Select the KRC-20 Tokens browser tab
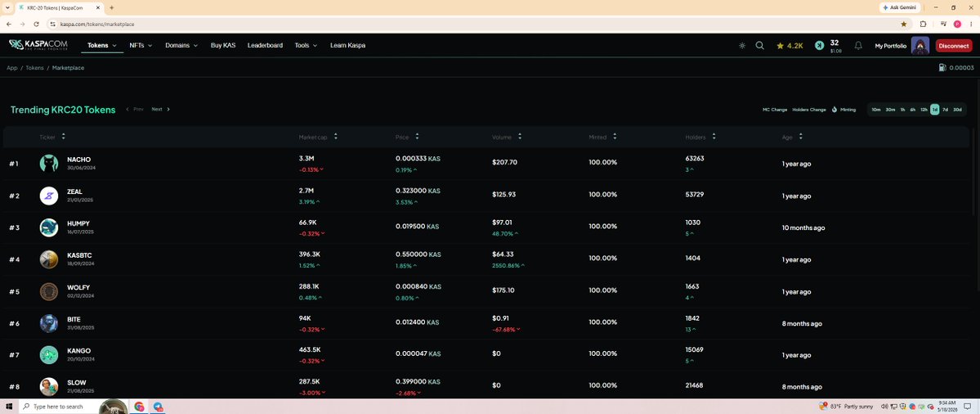Viewport: 980px width, 414px height. tap(60, 7)
